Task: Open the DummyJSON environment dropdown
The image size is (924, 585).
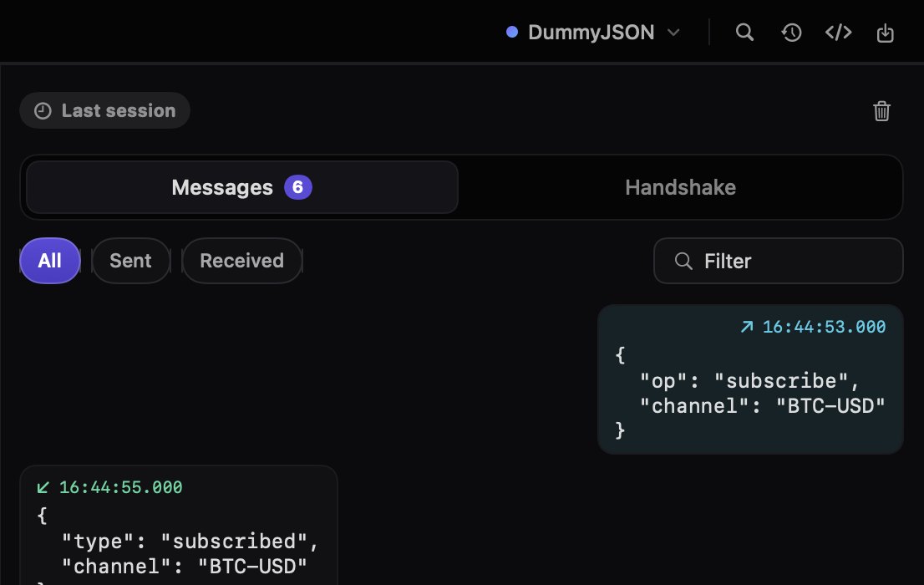Action: pyautogui.click(x=593, y=32)
